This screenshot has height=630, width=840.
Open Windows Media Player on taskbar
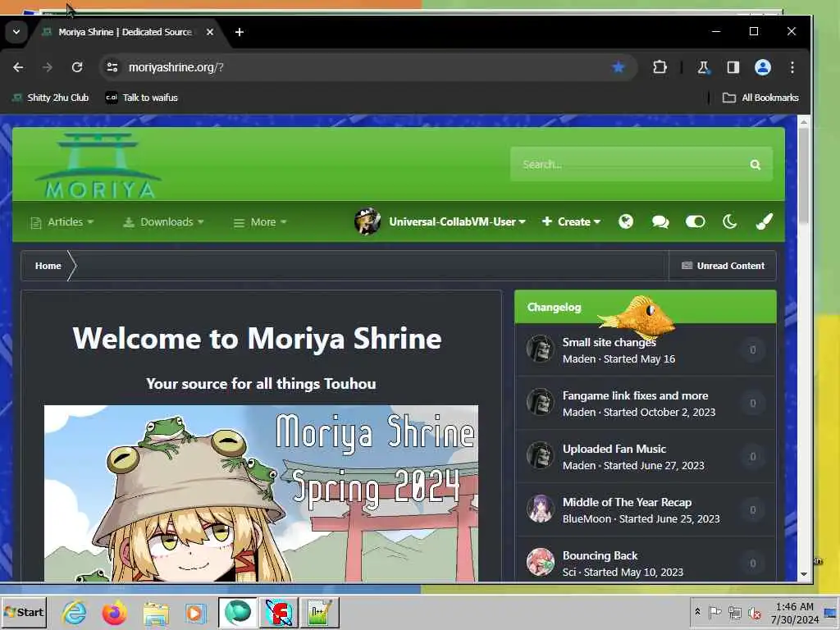coord(195,613)
